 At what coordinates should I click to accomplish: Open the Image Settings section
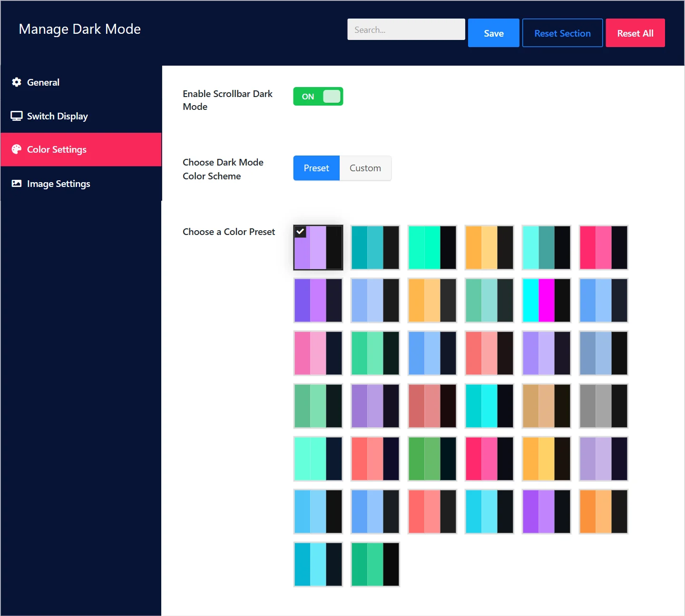pyautogui.click(x=81, y=184)
